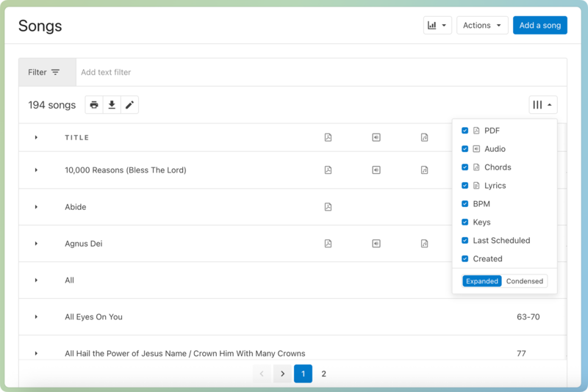
Task: Click the Chords icon in columns menu
Action: (476, 167)
